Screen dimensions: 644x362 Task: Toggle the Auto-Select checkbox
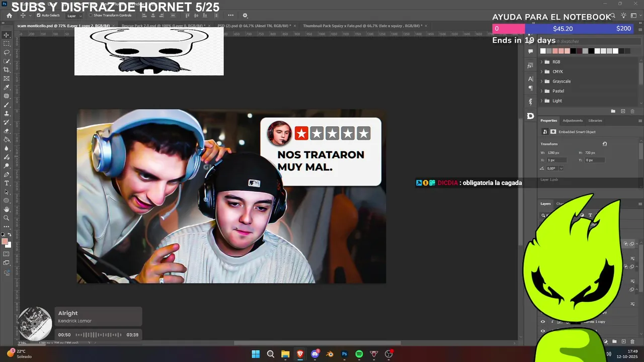39,16
